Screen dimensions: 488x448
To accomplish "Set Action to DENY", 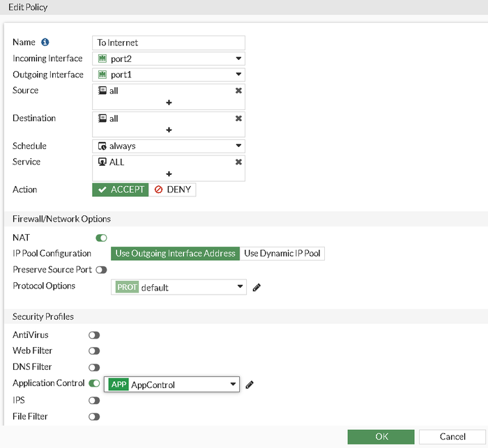I will [x=173, y=190].
